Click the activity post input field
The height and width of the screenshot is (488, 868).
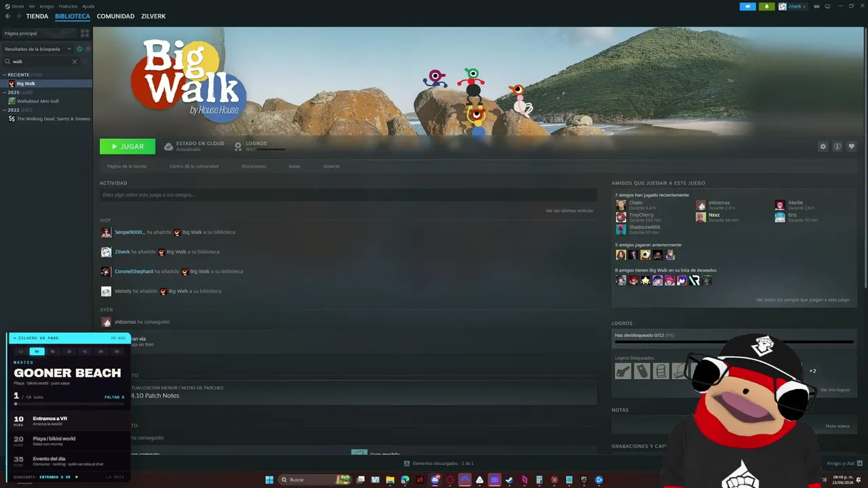coord(349,195)
